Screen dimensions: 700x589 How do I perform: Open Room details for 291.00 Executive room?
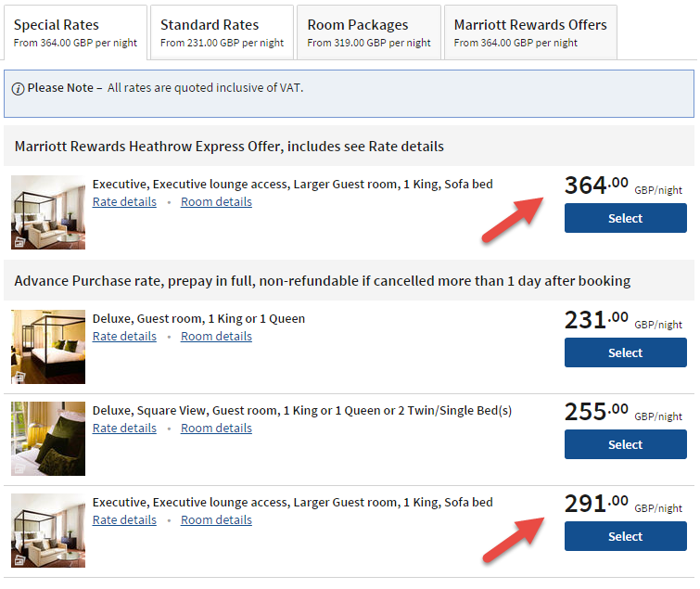pyautogui.click(x=217, y=520)
